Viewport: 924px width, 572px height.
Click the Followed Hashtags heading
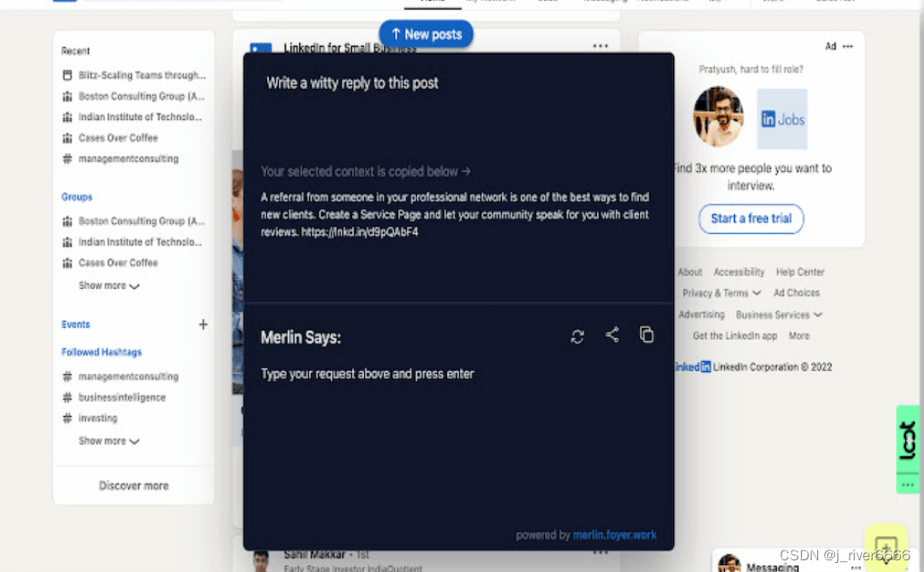point(101,352)
